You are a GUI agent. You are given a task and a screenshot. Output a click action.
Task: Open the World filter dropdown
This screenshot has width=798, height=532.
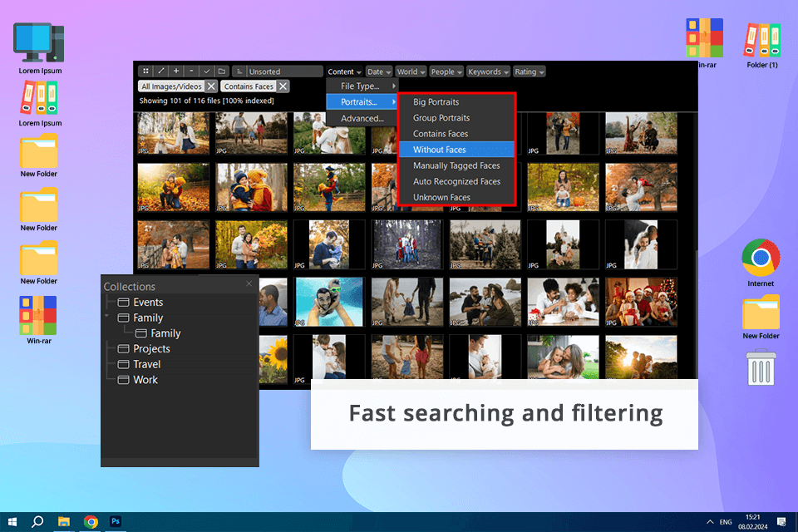pyautogui.click(x=411, y=71)
